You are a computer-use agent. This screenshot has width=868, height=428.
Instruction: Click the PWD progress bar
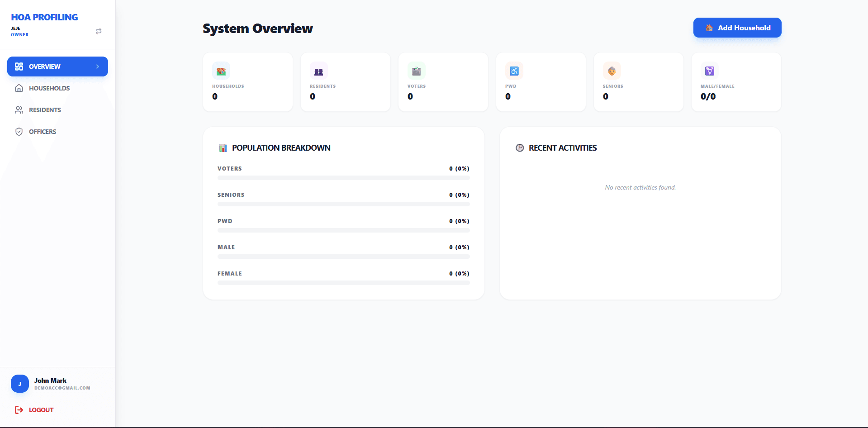[344, 230]
